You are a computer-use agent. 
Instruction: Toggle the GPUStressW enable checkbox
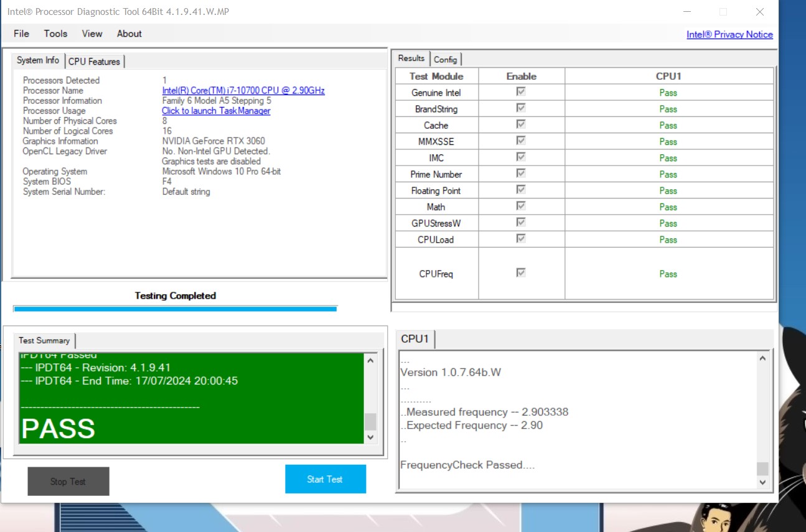pyautogui.click(x=521, y=223)
